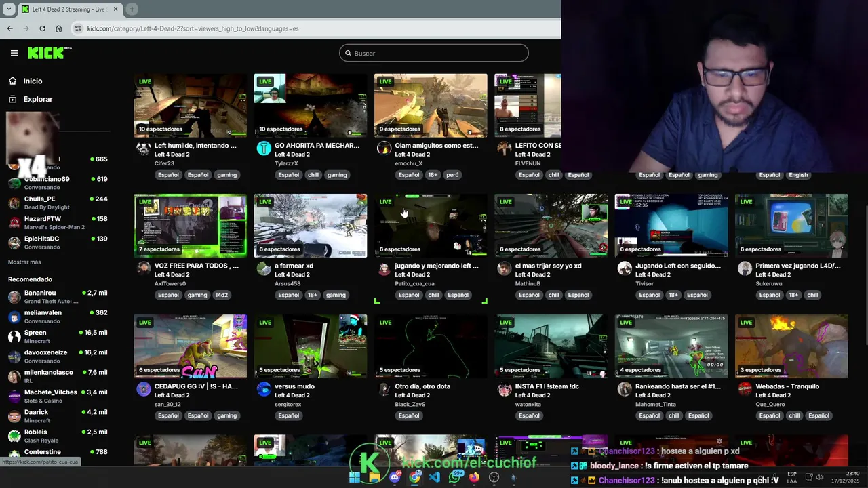
Task: Click sergitorex streamer avatar
Action: coord(264,389)
